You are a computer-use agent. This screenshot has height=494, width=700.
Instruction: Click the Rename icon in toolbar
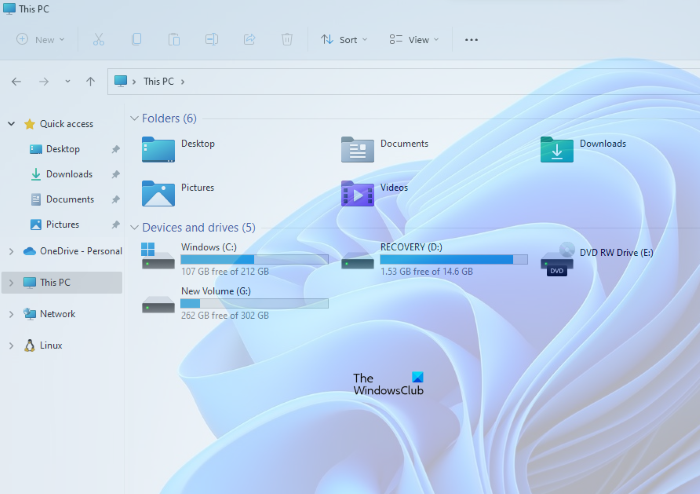click(212, 39)
